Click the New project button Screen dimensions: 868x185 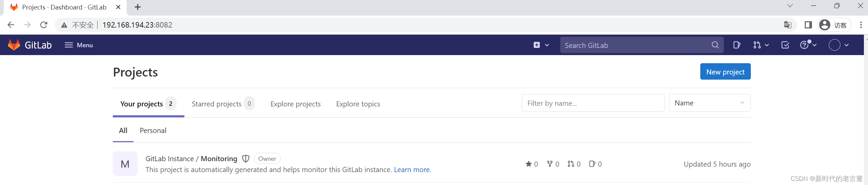[725, 71]
